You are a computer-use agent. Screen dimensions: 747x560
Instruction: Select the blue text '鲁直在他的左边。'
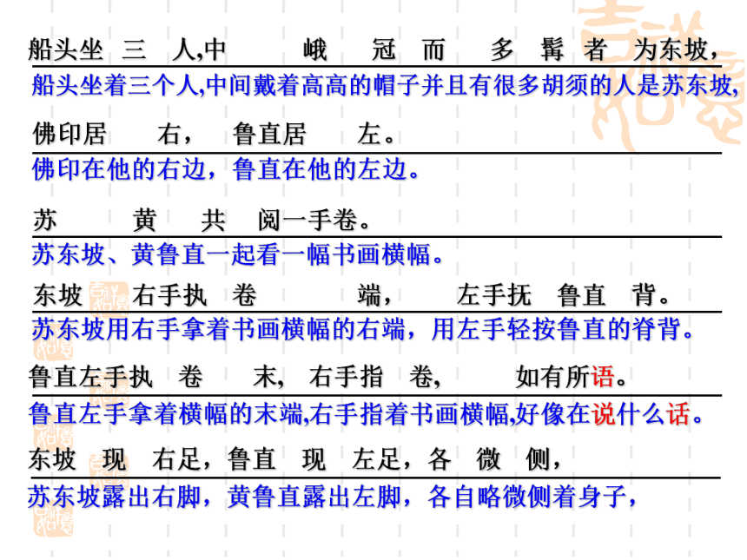click(x=327, y=169)
